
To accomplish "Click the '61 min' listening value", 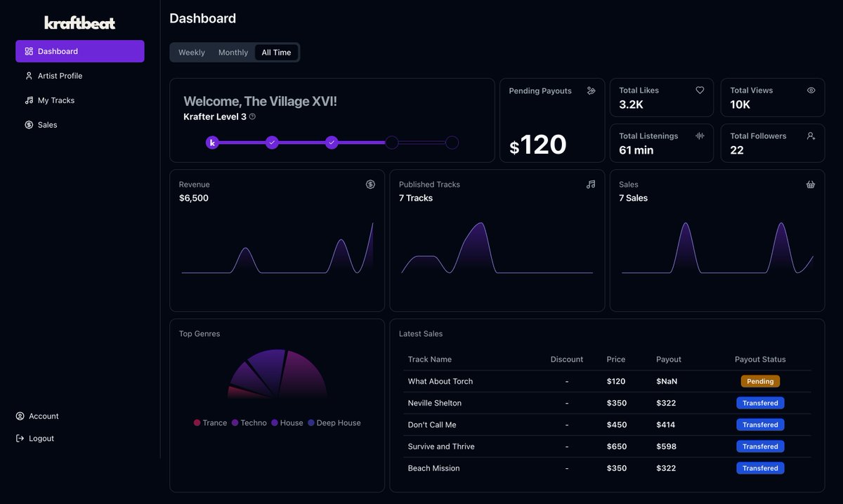I will coord(636,150).
